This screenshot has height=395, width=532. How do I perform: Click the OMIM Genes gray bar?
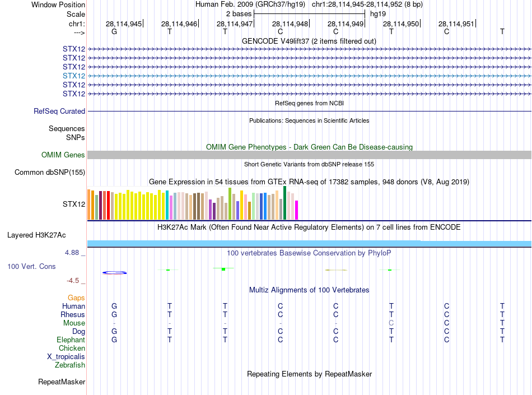coord(309,155)
